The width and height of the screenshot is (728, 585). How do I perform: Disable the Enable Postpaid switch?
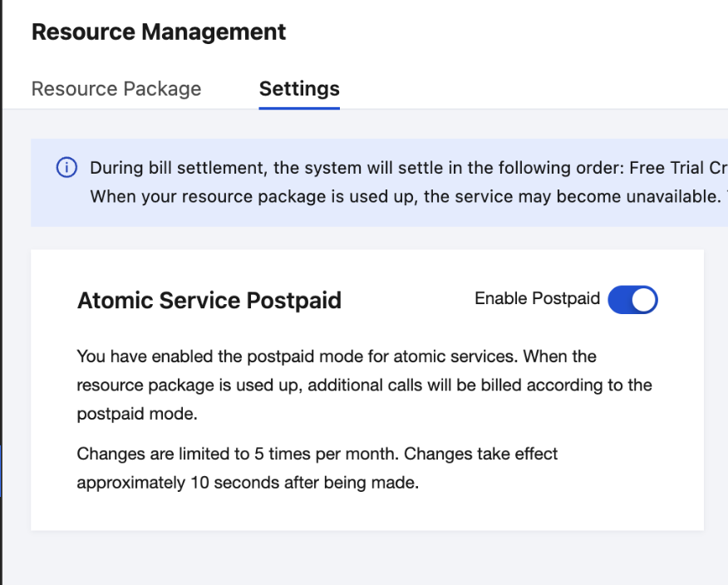click(x=632, y=299)
